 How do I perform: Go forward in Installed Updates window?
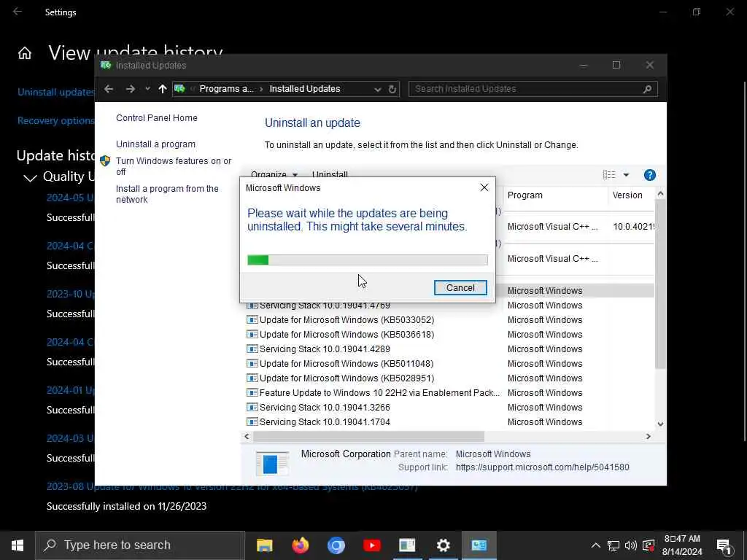(130, 88)
